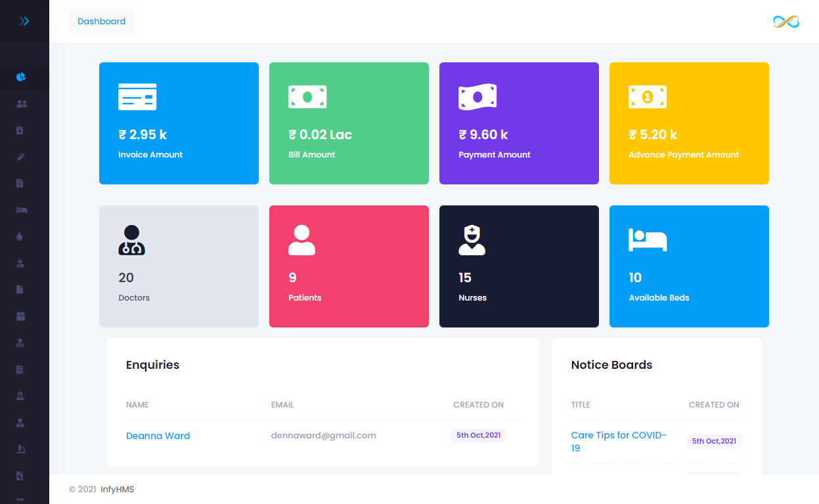Click the infinity logo in header
The height and width of the screenshot is (504, 819).
coord(786,22)
